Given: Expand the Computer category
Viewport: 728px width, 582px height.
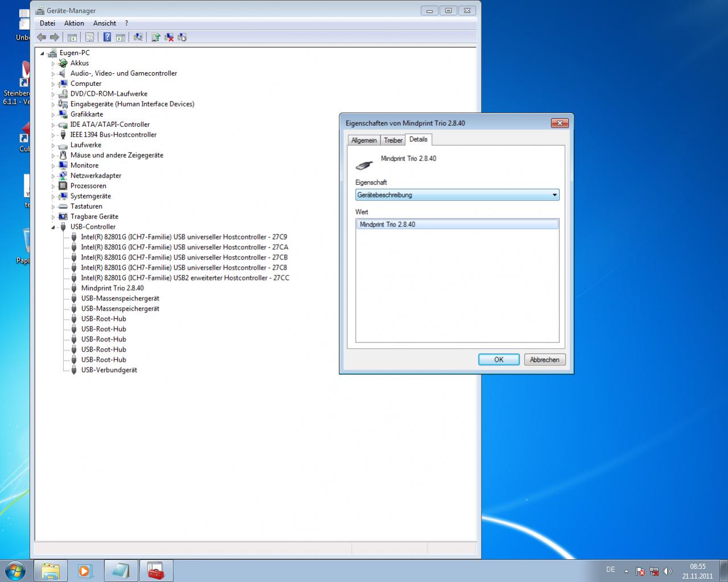Looking at the screenshot, I should [54, 84].
